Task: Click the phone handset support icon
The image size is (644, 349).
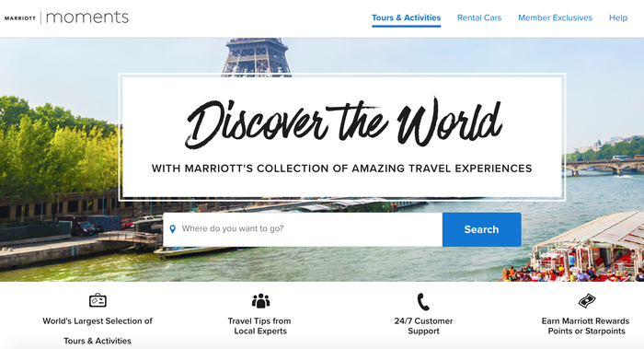Action: (423, 301)
